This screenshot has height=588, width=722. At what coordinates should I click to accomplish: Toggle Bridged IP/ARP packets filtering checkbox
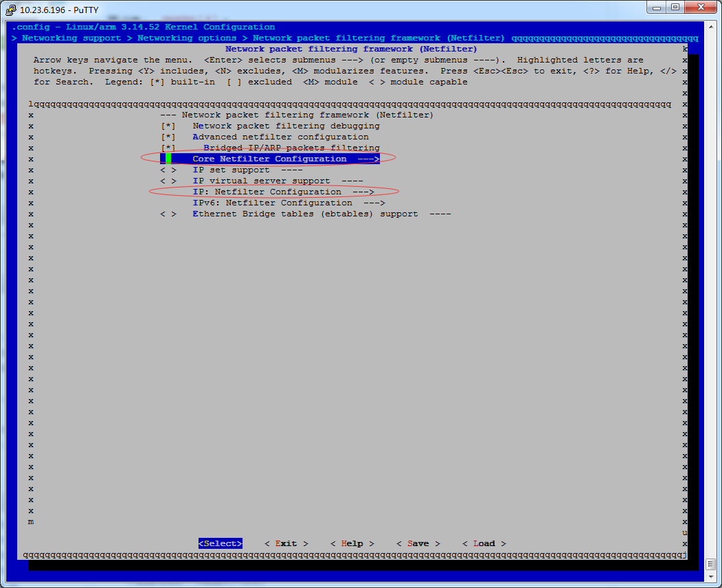(x=168, y=148)
